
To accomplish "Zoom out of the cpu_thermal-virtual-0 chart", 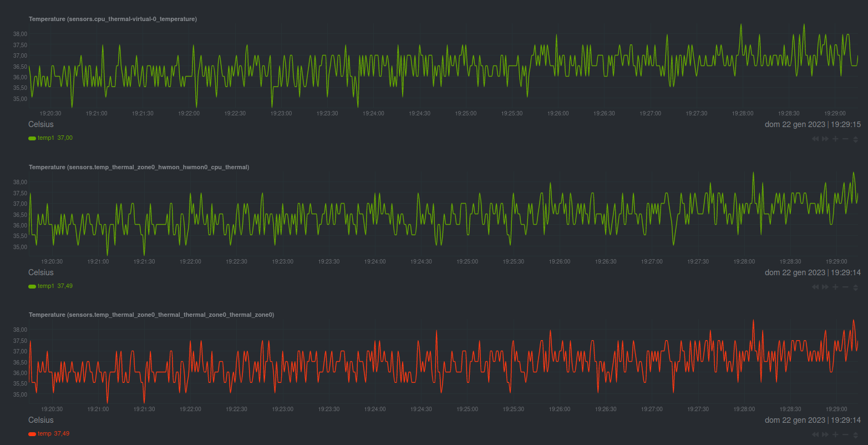I will [845, 139].
